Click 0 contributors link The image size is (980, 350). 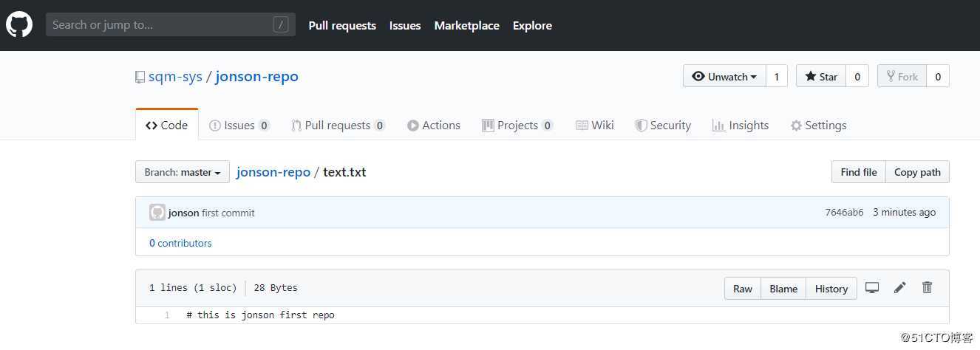tap(180, 243)
